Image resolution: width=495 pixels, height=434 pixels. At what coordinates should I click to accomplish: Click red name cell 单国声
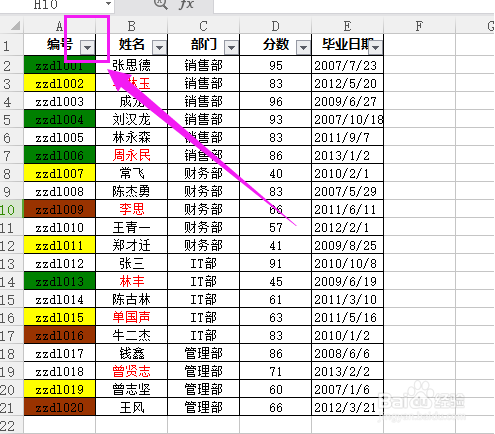pyautogui.click(x=132, y=318)
